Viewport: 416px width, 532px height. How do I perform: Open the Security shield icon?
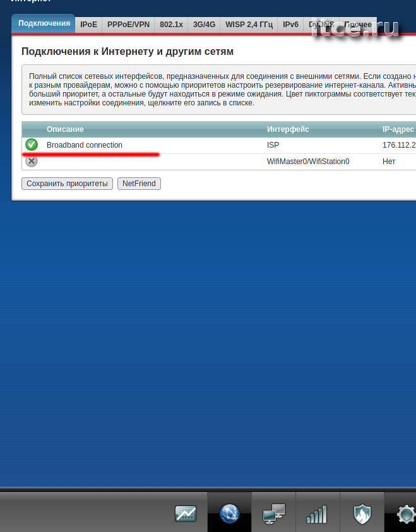(x=362, y=514)
